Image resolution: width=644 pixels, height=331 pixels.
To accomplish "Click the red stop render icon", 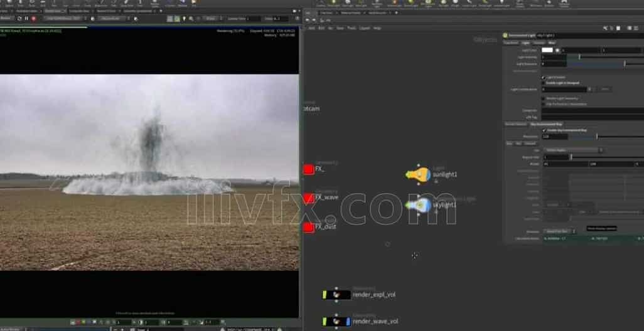I will [34, 18].
